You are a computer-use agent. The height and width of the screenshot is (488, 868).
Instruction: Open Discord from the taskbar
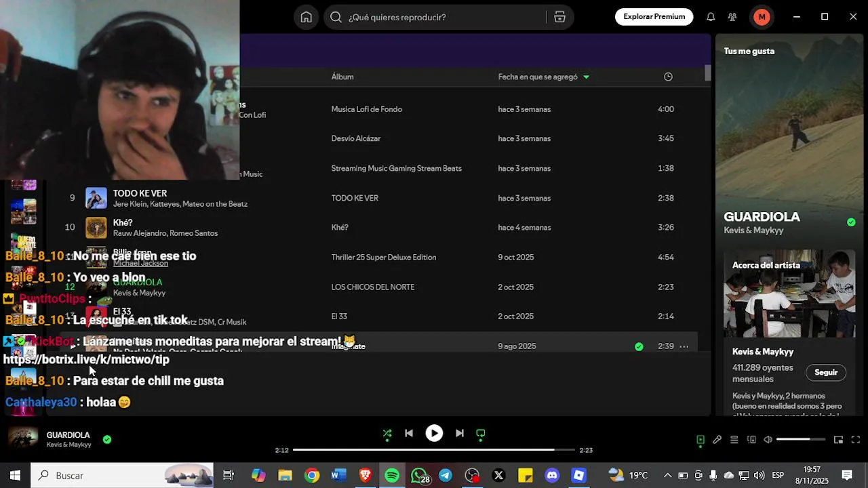point(552,476)
